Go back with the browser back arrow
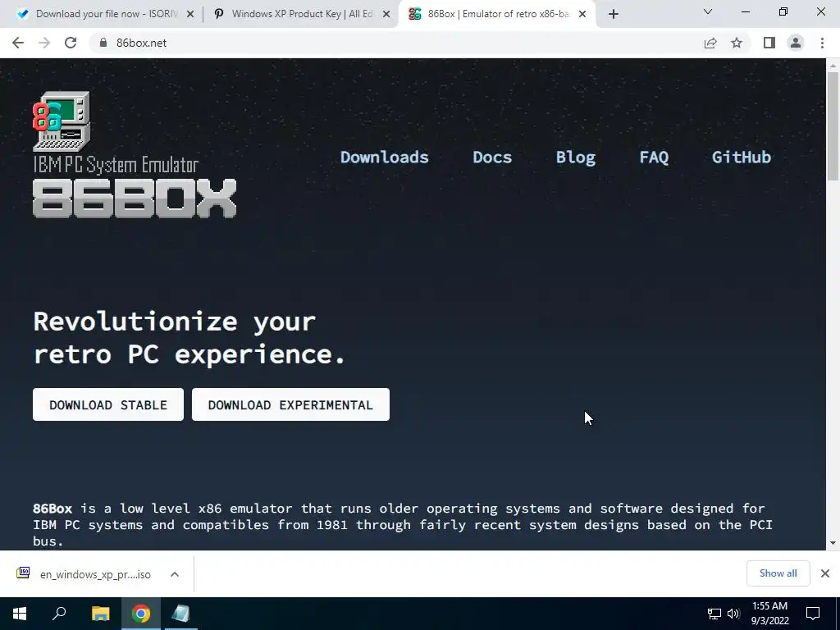The width and height of the screenshot is (840, 630). tap(18, 43)
